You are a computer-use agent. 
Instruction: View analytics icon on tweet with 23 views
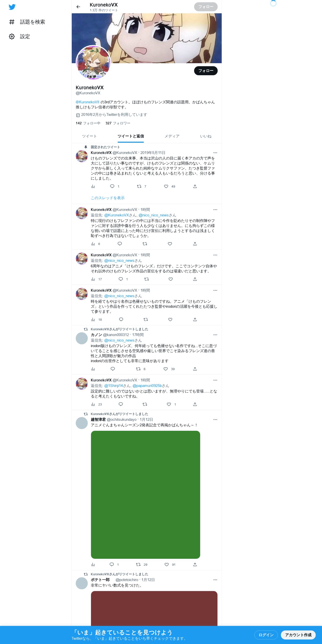[93, 404]
